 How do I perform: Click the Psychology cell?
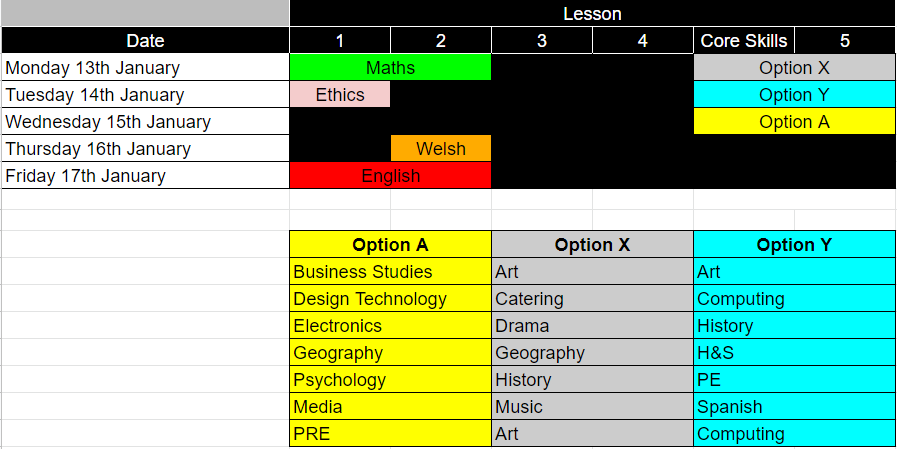click(x=390, y=380)
